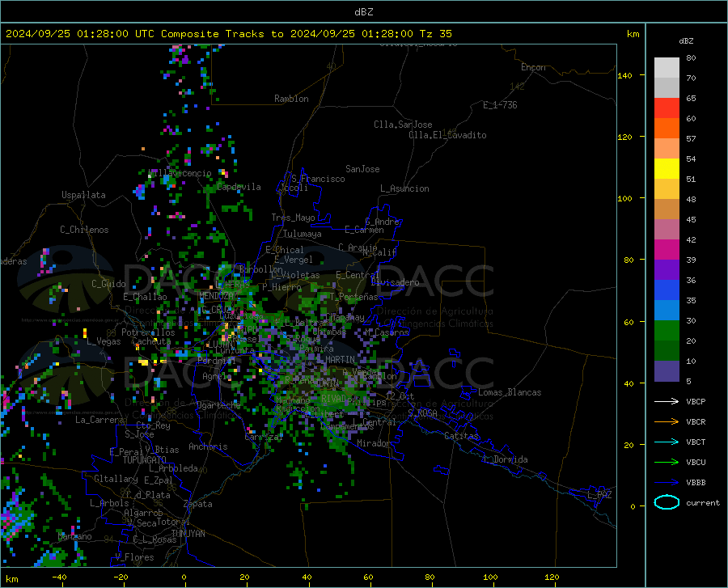Image resolution: width=728 pixels, height=588 pixels.
Task: Click the Encon label
Action: 534,67
